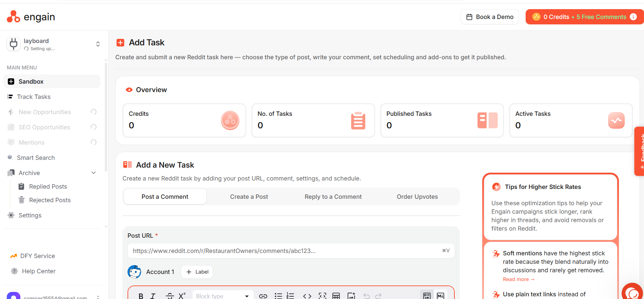Viewport: 644px width, 299px height.
Task: Switch to the Reply to a Comment tab
Action: (333, 197)
